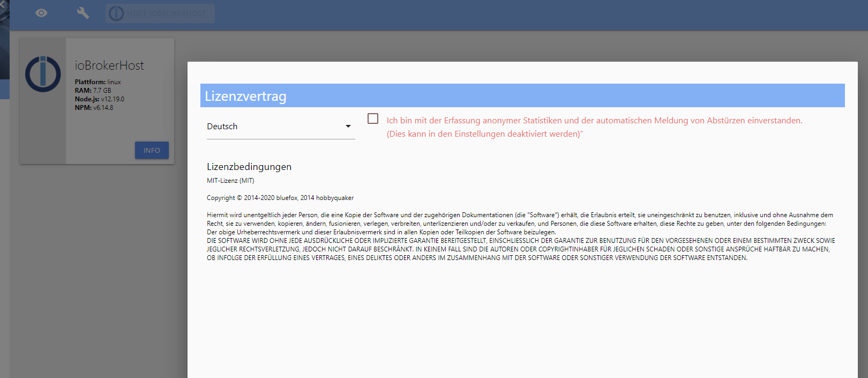Tick the anonymous statistics consent checkbox
This screenshot has height=378, width=868.
click(x=373, y=118)
